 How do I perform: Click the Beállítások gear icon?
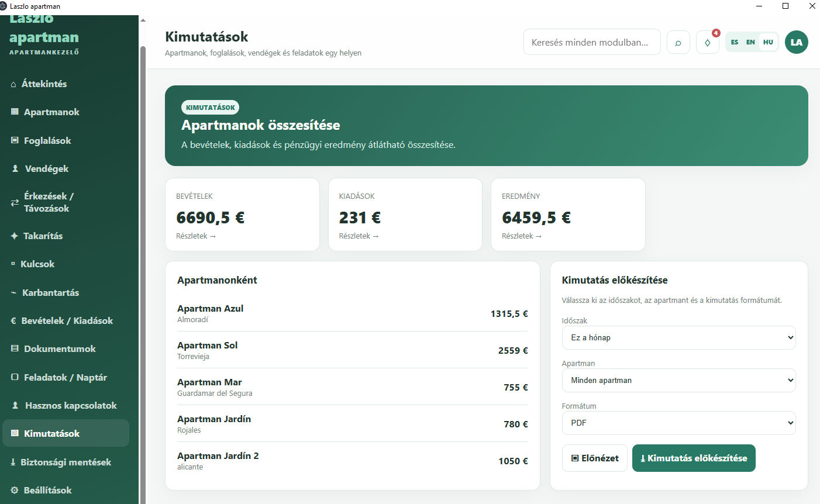tap(15, 490)
